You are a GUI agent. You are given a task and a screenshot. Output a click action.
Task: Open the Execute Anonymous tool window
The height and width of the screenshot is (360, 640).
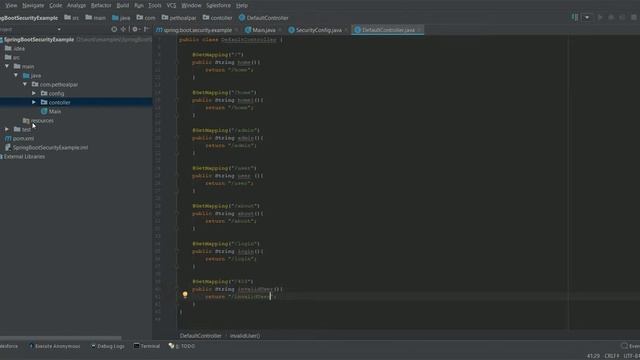55,346
